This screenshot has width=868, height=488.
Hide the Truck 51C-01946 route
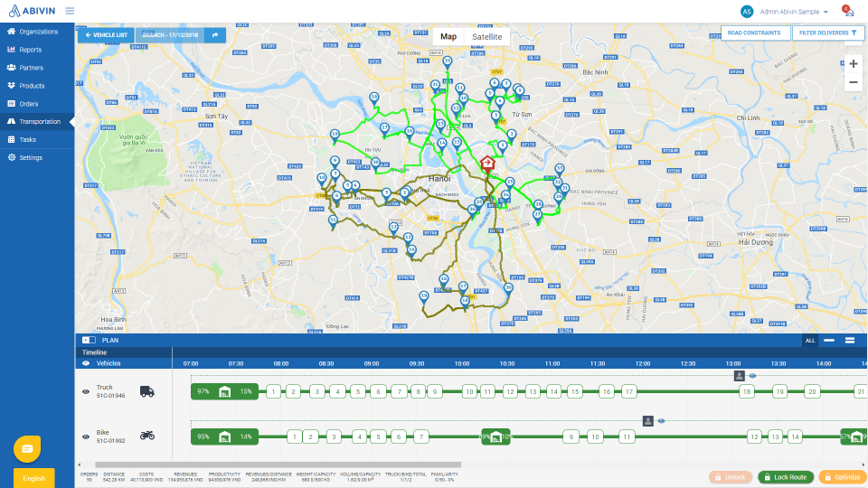pyautogui.click(x=86, y=391)
